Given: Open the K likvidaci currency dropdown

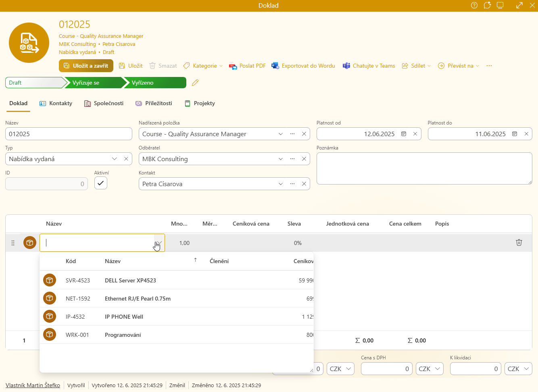Looking at the screenshot, I should point(518,369).
